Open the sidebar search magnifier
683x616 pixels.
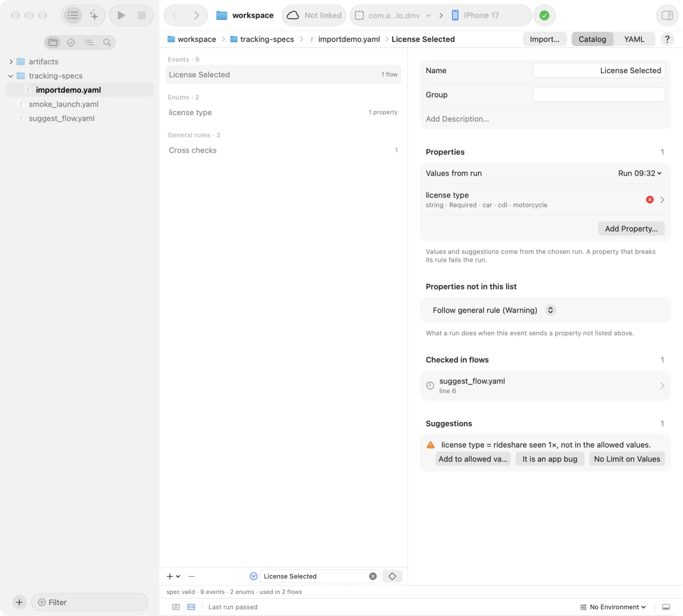point(107,42)
